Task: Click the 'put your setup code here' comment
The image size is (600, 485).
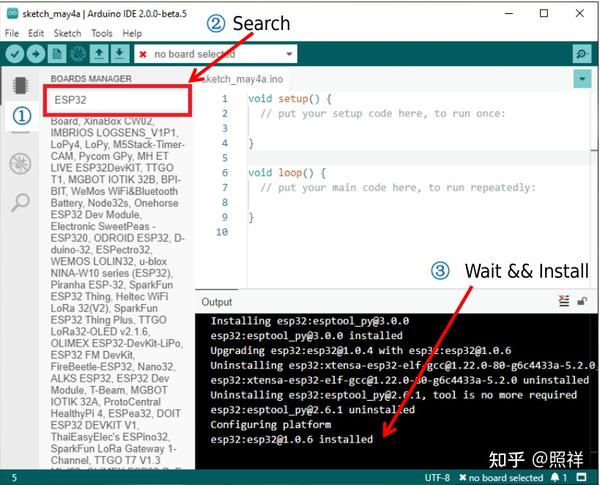Action: click(383, 114)
